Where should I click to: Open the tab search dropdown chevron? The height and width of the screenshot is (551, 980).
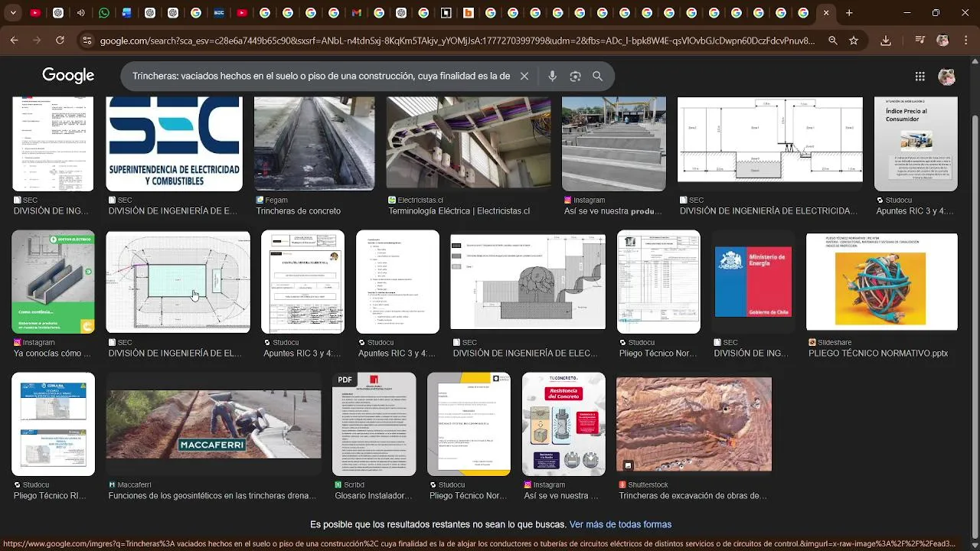point(13,13)
